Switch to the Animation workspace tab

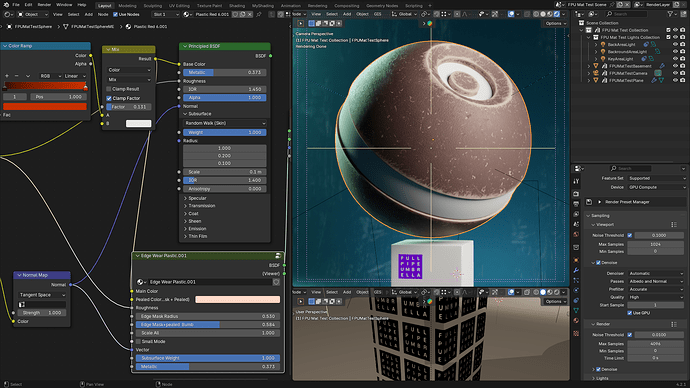(x=290, y=6)
